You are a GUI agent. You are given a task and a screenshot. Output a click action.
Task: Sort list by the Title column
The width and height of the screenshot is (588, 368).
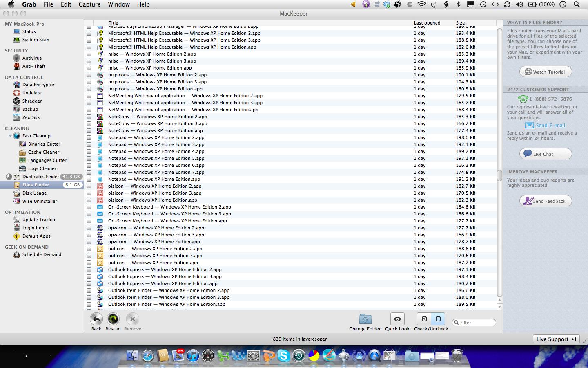coord(259,23)
